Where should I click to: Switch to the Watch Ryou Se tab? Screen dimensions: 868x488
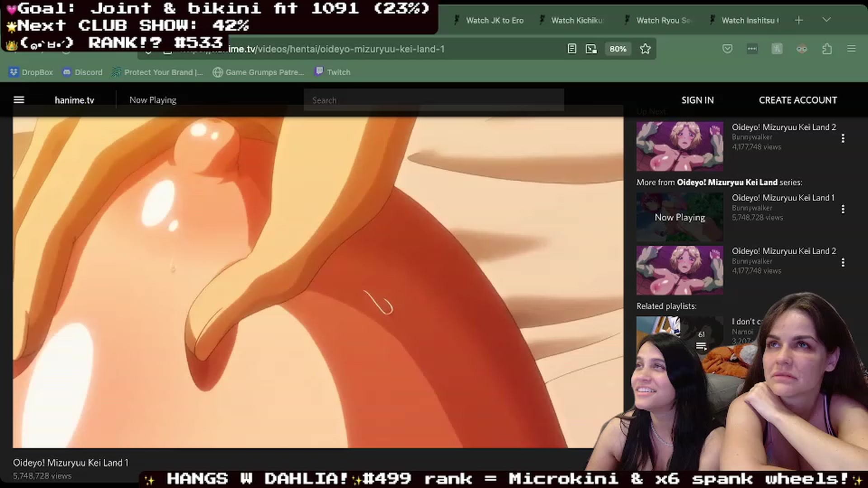point(659,20)
